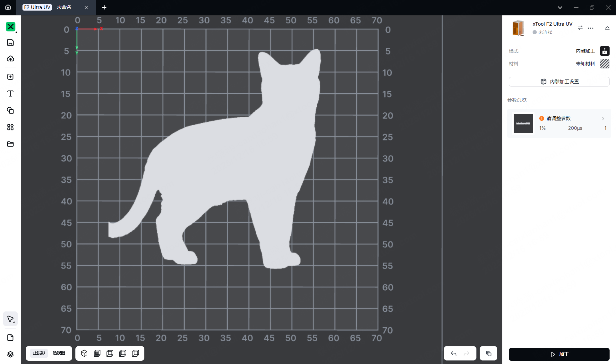Viewport: 616px width, 364px height.
Task: Open the layers panel icon
Action: (10, 354)
